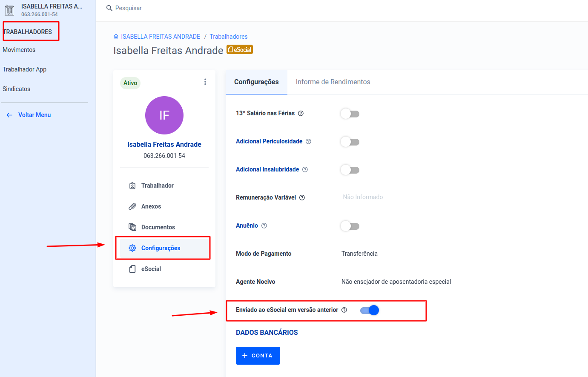Click the home icon in breadcrumb
This screenshot has width=588, height=377.
tap(116, 37)
